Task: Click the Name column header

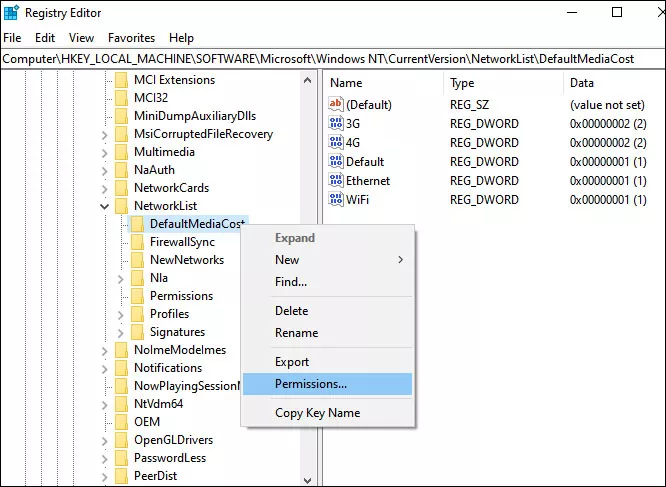Action: (x=346, y=83)
